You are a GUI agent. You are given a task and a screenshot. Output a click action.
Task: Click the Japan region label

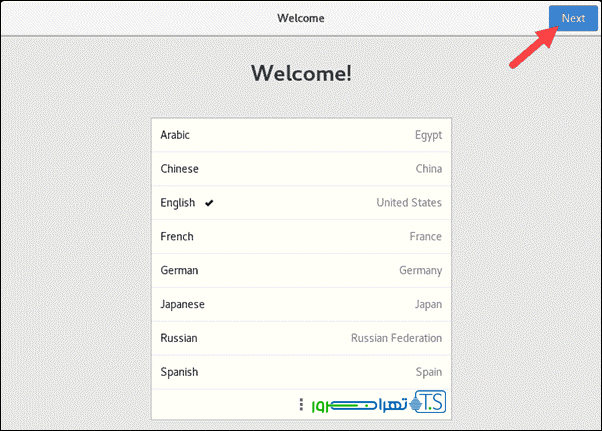pos(426,304)
